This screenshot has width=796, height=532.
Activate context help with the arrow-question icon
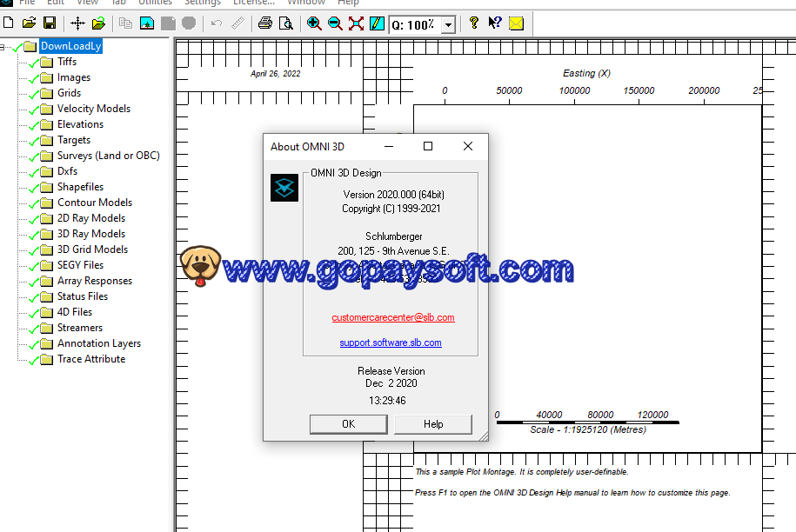495,23
